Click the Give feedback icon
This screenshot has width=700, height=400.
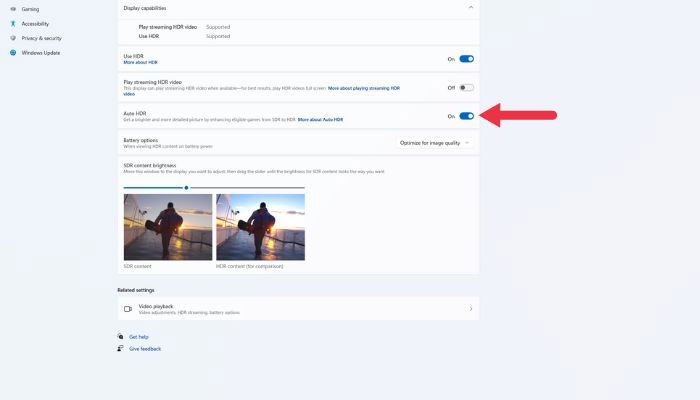121,348
